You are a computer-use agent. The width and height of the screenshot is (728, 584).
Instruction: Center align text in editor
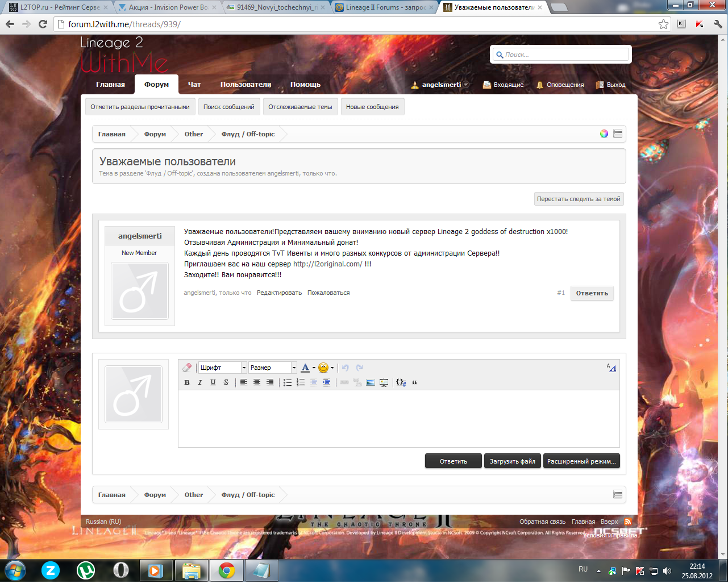coord(257,382)
